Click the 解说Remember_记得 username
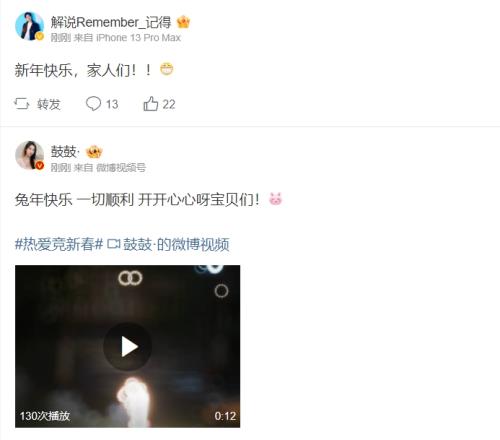Image resolution: width=500 pixels, height=440 pixels. (x=111, y=22)
